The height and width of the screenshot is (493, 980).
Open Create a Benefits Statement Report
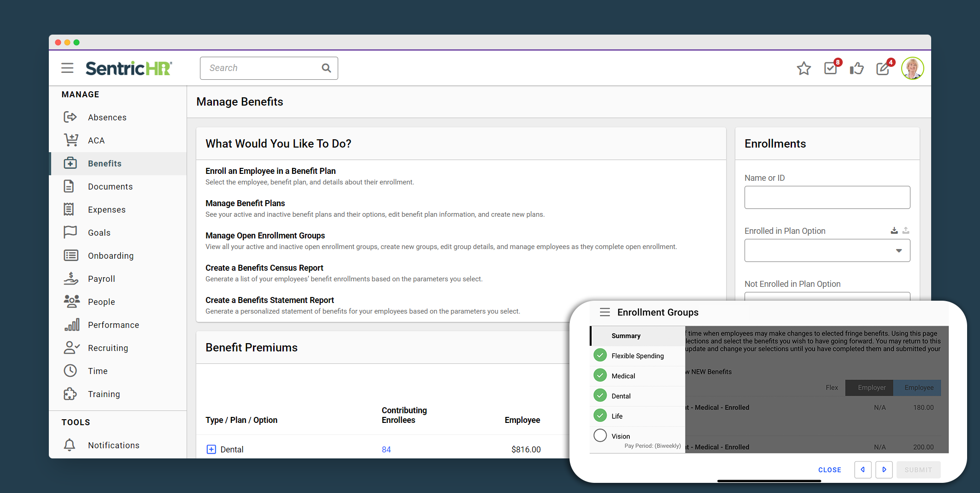pyautogui.click(x=270, y=300)
